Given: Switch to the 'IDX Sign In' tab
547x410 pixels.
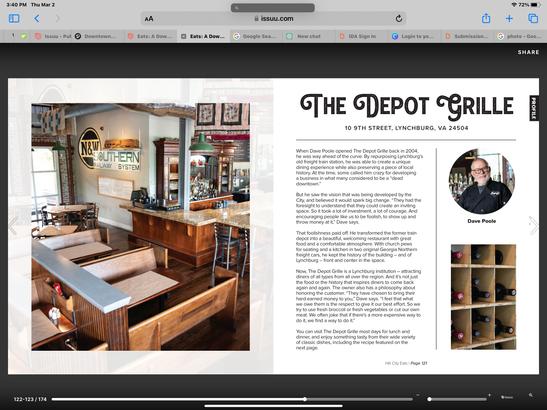Looking at the screenshot, I should (361, 36).
